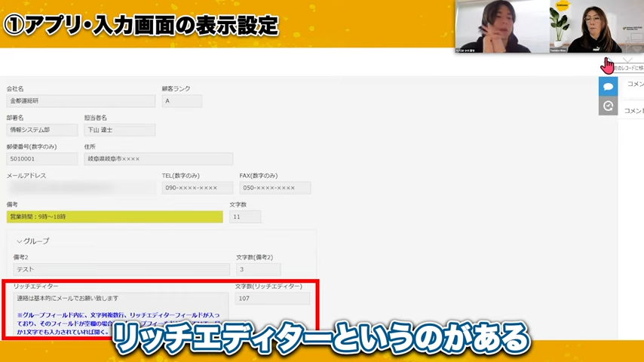Click rich editor text 連絡は基本的にメールでお願い致します

point(67,299)
